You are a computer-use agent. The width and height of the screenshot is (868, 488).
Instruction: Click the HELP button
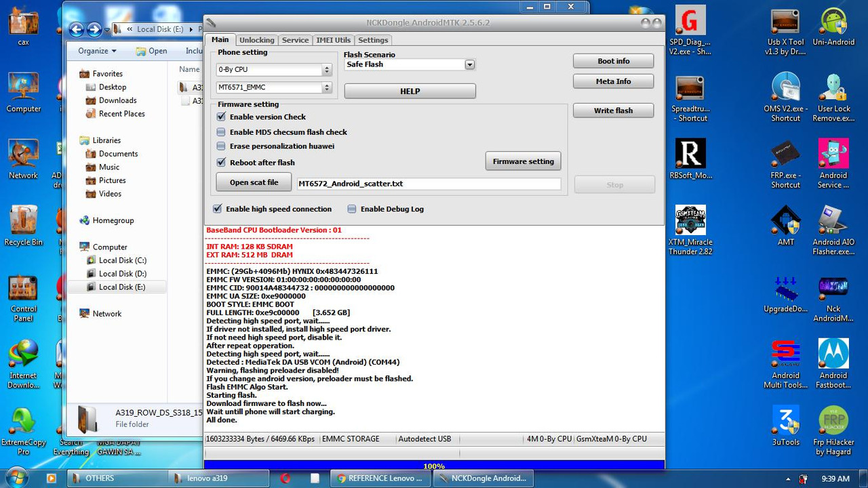click(x=410, y=91)
